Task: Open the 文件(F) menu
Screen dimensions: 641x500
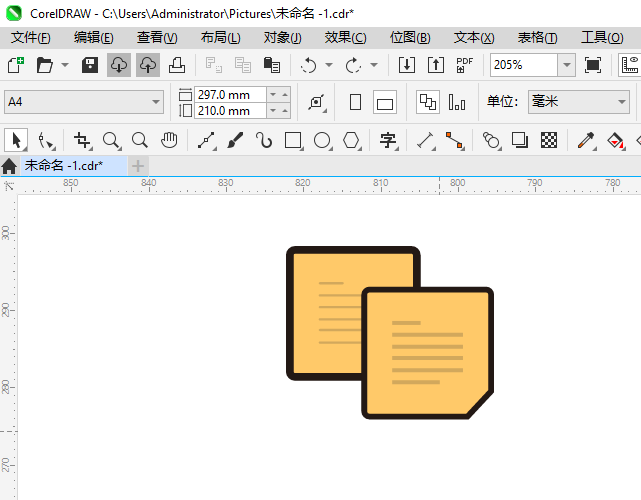Action: click(x=31, y=38)
